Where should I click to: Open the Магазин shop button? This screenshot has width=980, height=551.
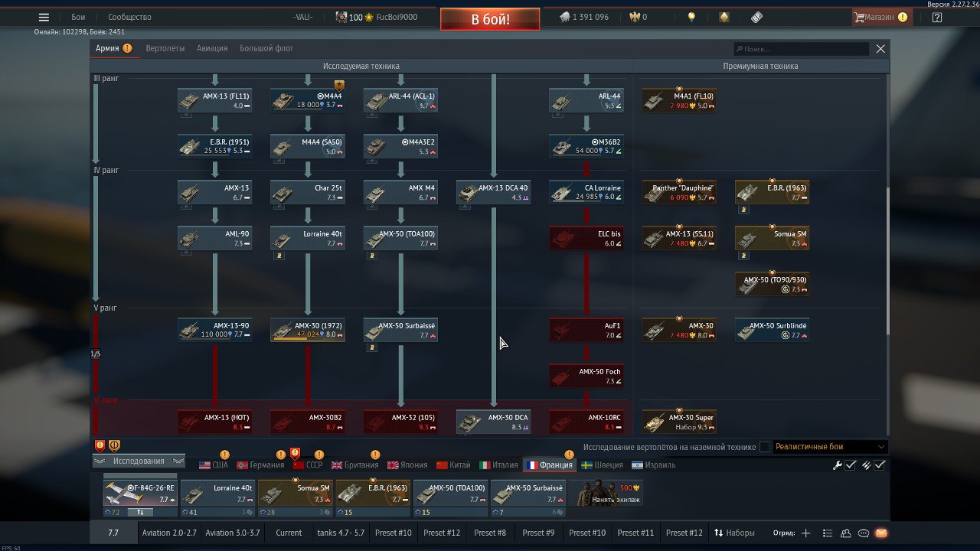880,17
